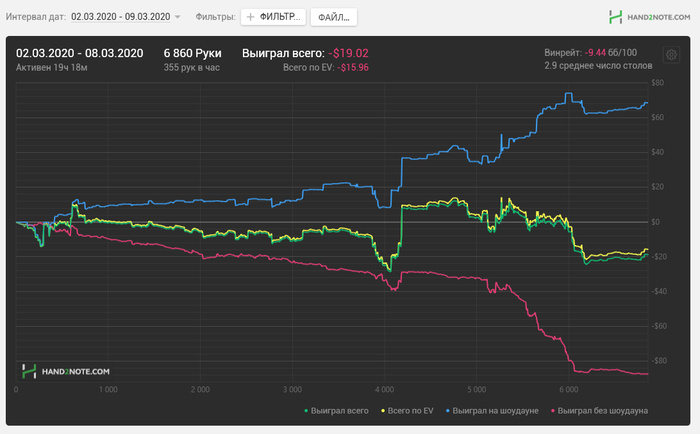
Task: Click the winrate value -9.44 бб/100
Action: 611,53
